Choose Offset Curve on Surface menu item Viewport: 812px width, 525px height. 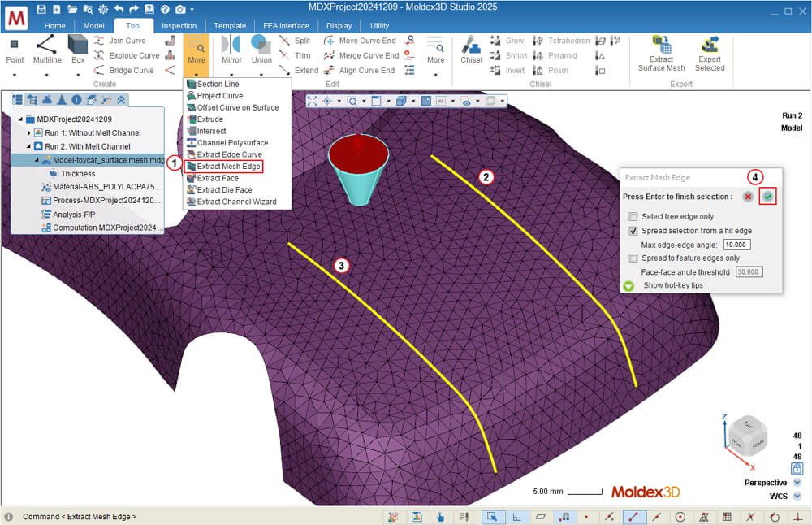pos(232,107)
